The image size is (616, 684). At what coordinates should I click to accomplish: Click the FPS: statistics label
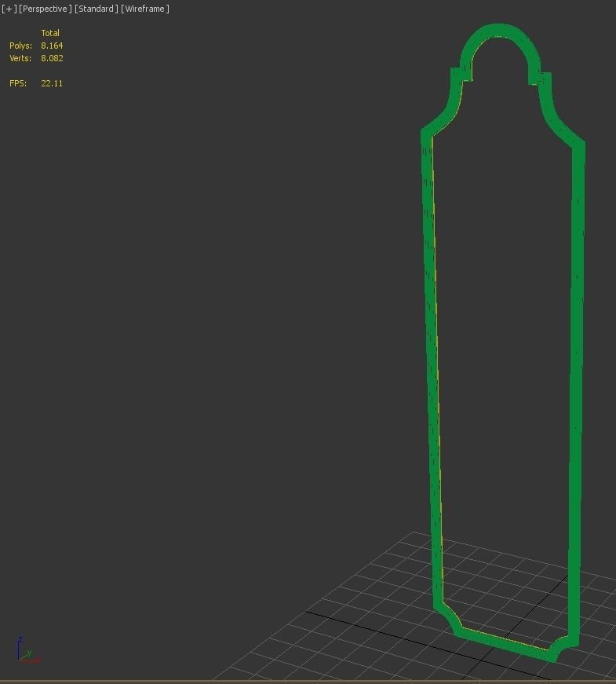pyautogui.click(x=18, y=83)
